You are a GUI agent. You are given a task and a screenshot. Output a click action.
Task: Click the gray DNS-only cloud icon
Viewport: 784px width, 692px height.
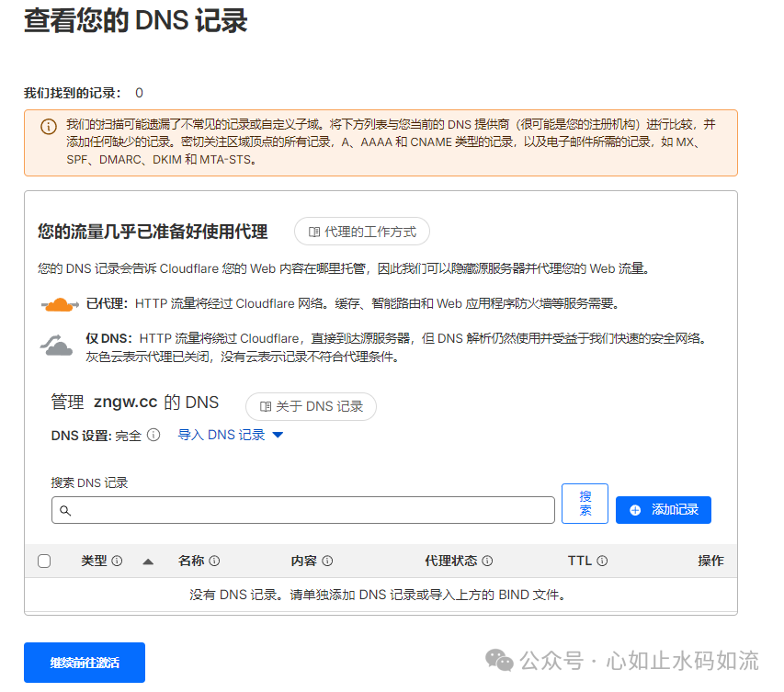(56, 346)
